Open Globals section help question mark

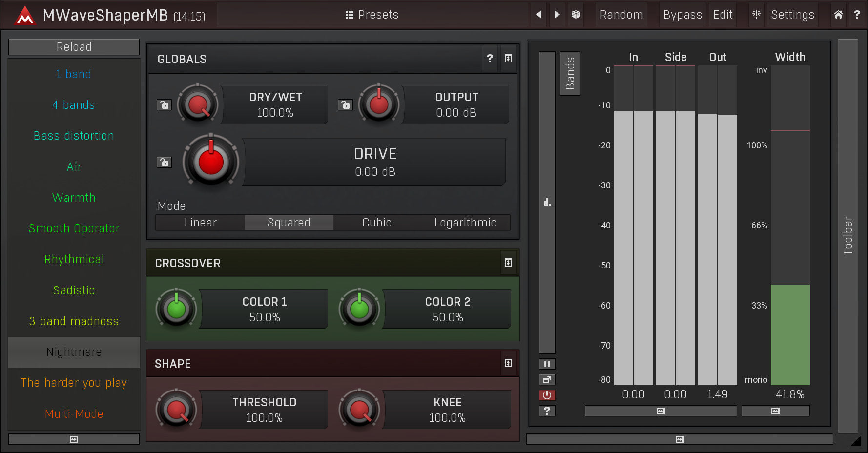coord(490,59)
